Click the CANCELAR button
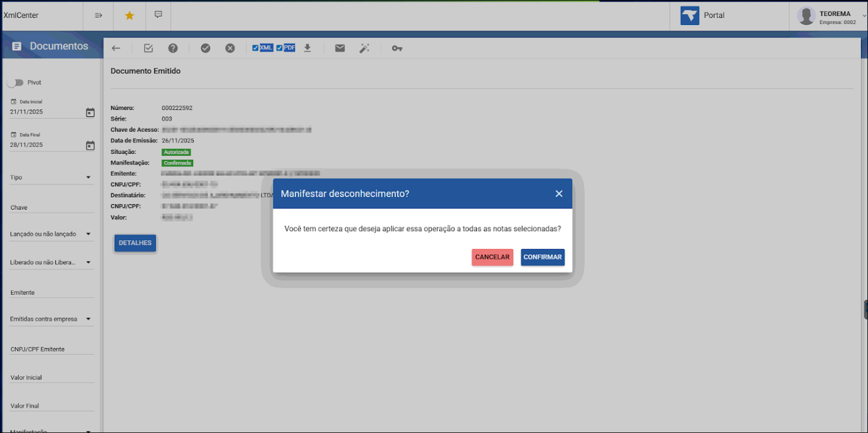 (492, 257)
